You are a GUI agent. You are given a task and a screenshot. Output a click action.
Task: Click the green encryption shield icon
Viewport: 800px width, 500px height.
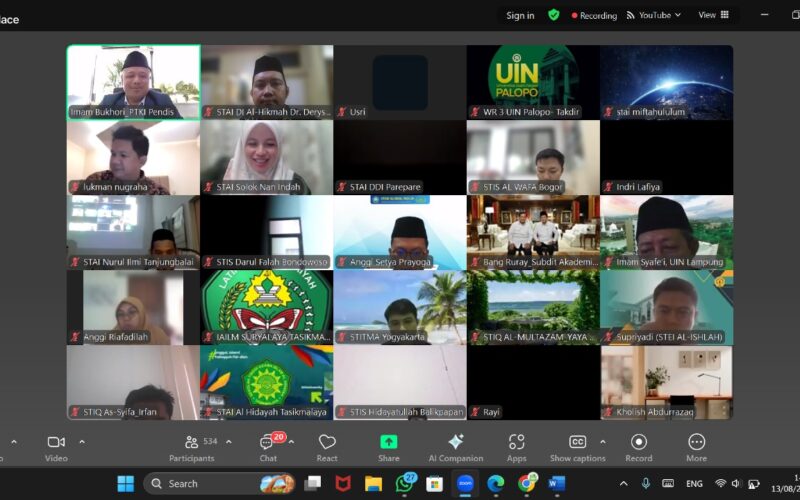tap(554, 15)
